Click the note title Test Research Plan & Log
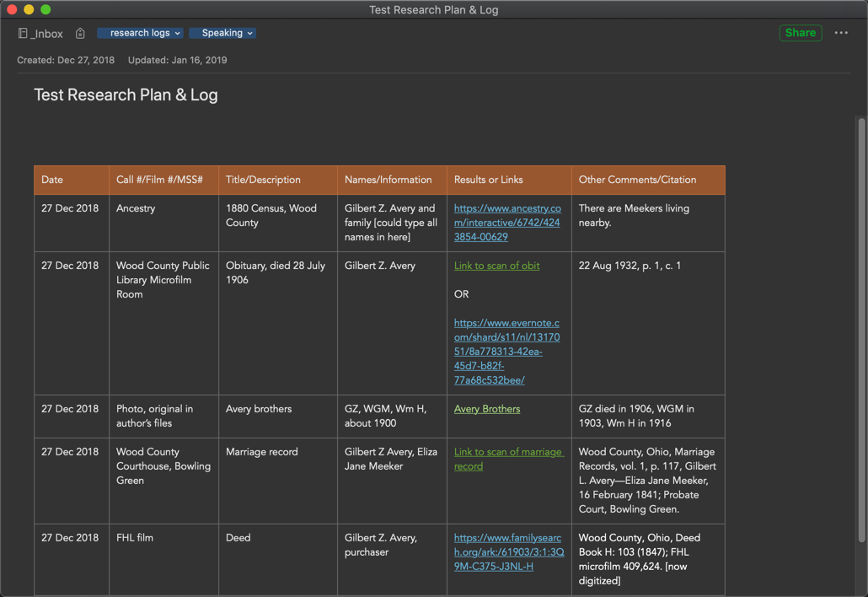The image size is (868, 597). [126, 94]
